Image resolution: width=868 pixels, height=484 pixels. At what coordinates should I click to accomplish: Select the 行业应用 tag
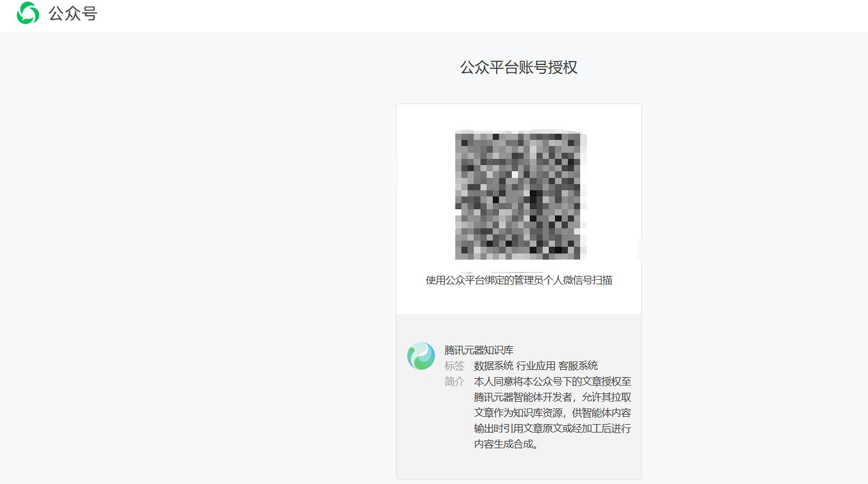coord(535,366)
